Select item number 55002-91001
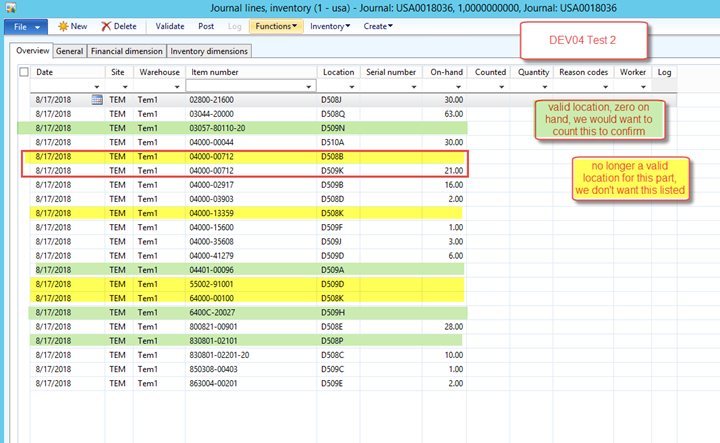720x443 pixels. (x=211, y=284)
